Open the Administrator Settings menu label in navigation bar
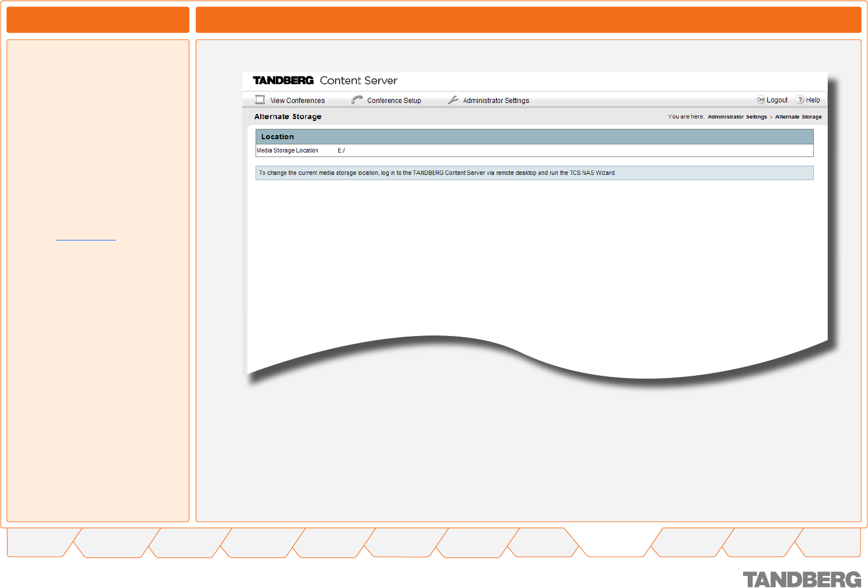868x588 pixels. click(x=496, y=101)
